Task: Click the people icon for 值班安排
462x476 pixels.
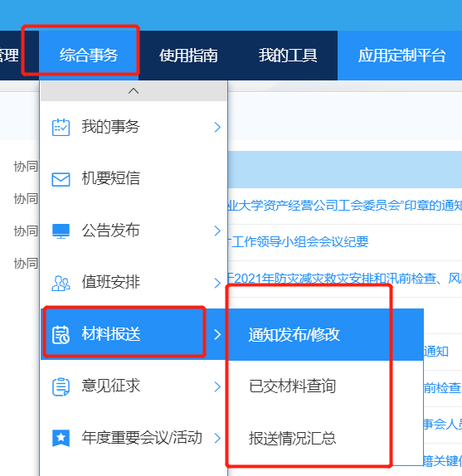Action: [x=61, y=284]
